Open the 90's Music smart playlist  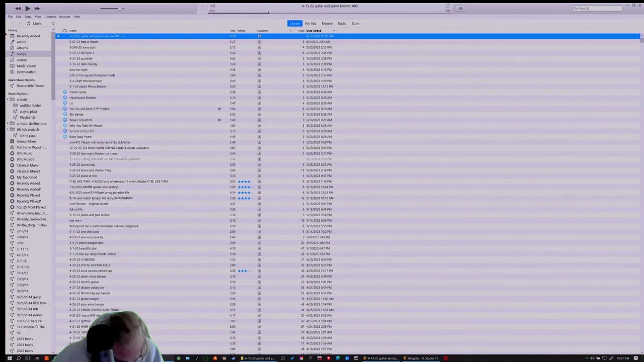(24, 153)
